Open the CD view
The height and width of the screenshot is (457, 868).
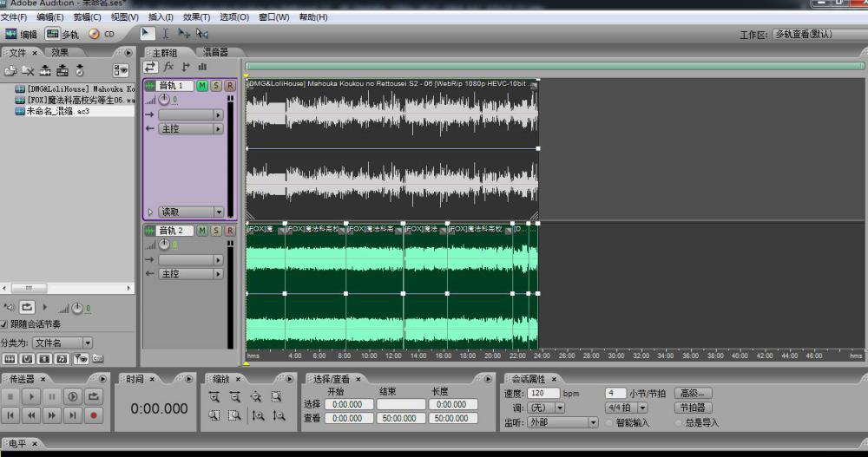[x=102, y=35]
